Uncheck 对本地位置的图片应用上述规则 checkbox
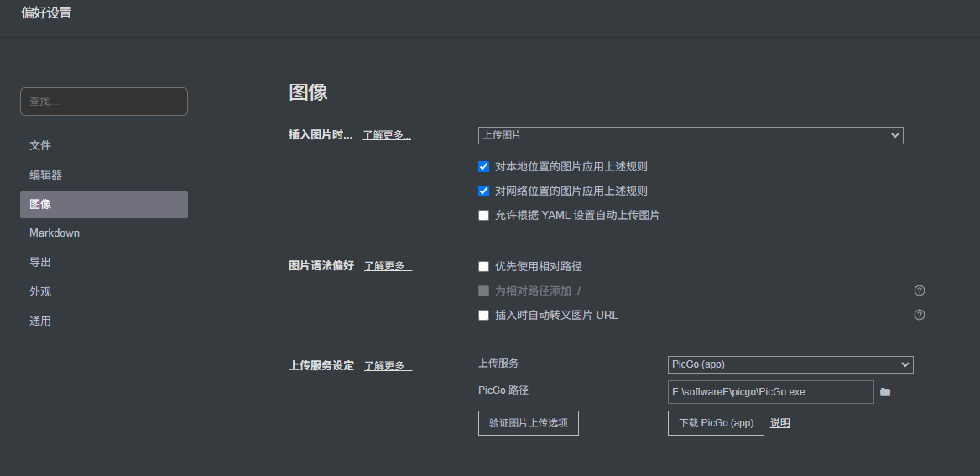Image resolution: width=980 pixels, height=476 pixels. [x=483, y=166]
